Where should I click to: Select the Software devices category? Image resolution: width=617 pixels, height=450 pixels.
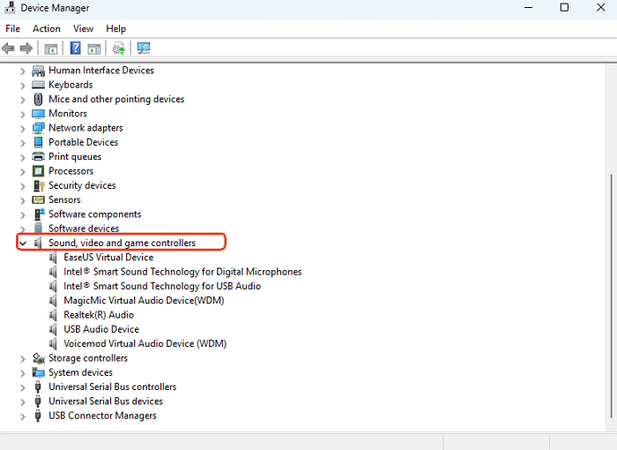[x=83, y=228]
